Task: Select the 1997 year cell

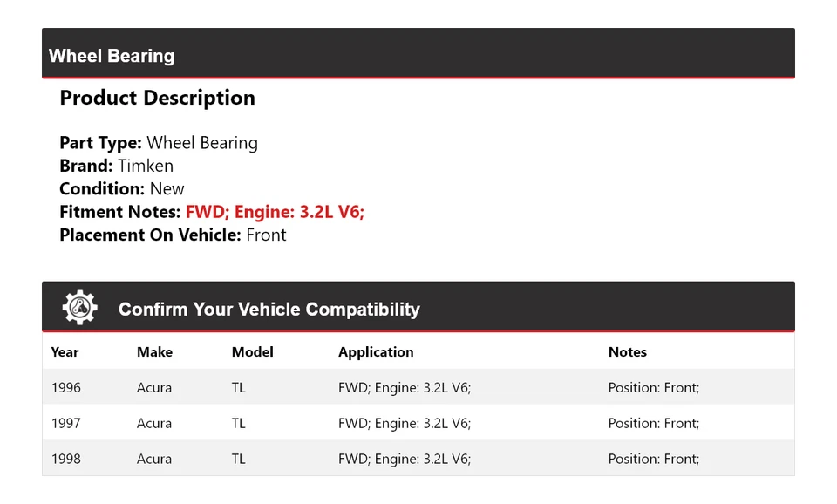Action: [x=65, y=423]
